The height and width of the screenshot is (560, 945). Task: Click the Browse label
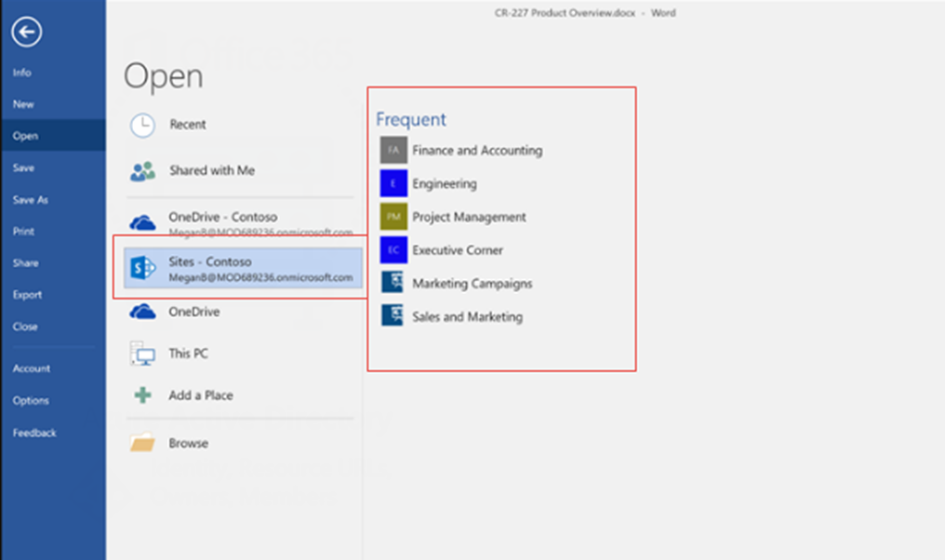coord(188,443)
